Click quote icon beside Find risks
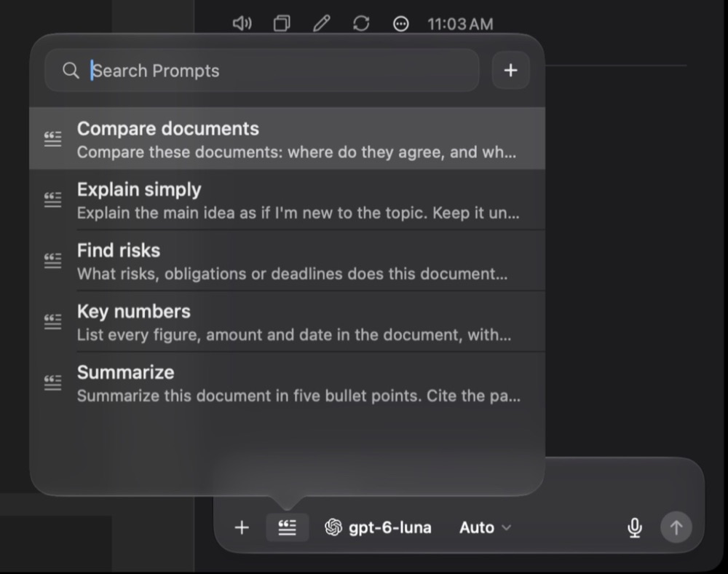Screen dimensions: 728x574 click(x=52, y=261)
